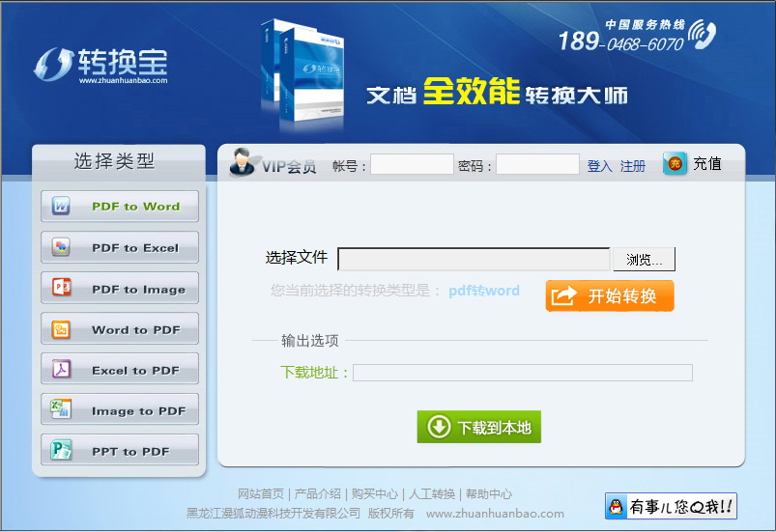776x532 pixels.
Task: Switch to Excel to PDF conversion
Action: (x=120, y=370)
